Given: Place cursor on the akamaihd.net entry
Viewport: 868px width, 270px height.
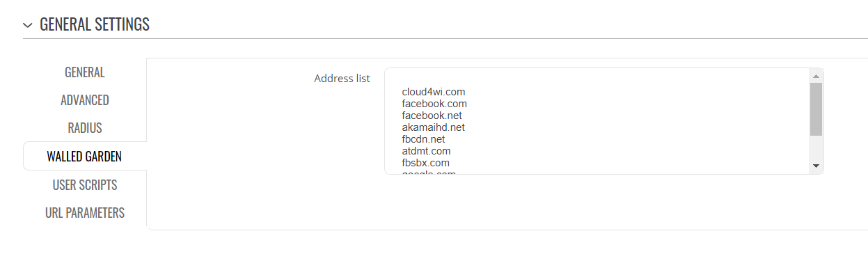Looking at the screenshot, I should 433,127.
